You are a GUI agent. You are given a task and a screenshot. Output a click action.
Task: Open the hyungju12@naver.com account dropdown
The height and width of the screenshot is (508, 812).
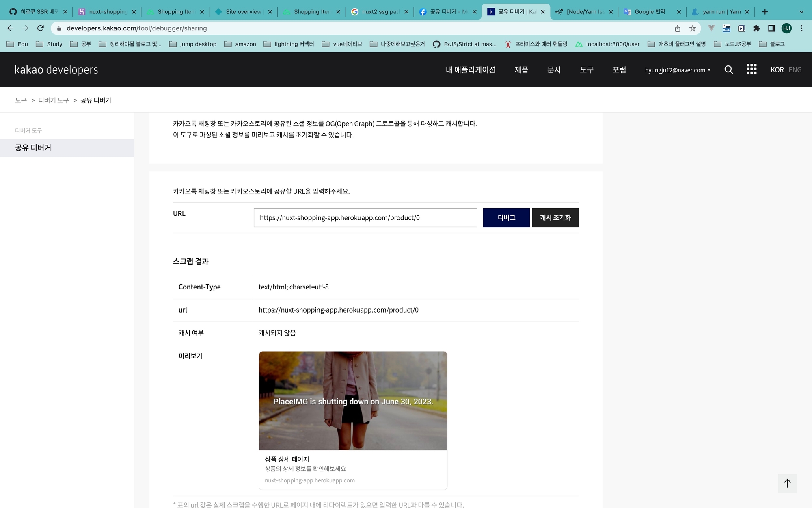[678, 70]
